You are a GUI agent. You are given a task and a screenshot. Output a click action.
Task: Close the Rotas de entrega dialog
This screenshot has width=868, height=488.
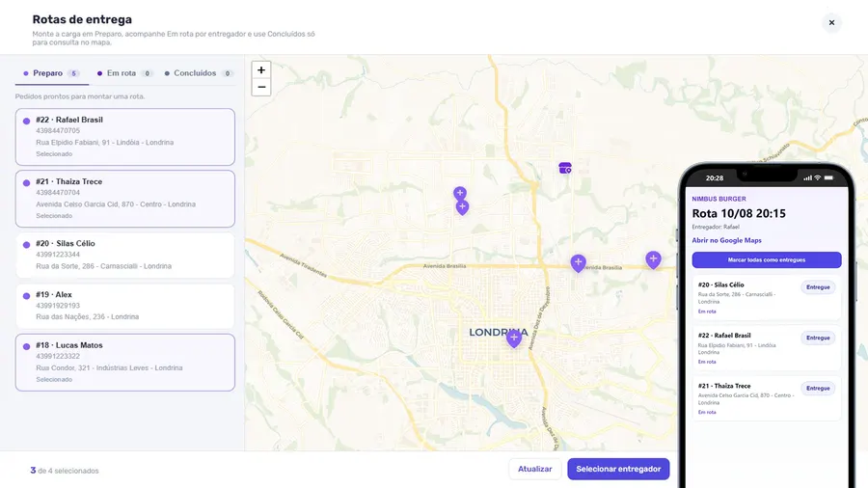pyautogui.click(x=831, y=23)
